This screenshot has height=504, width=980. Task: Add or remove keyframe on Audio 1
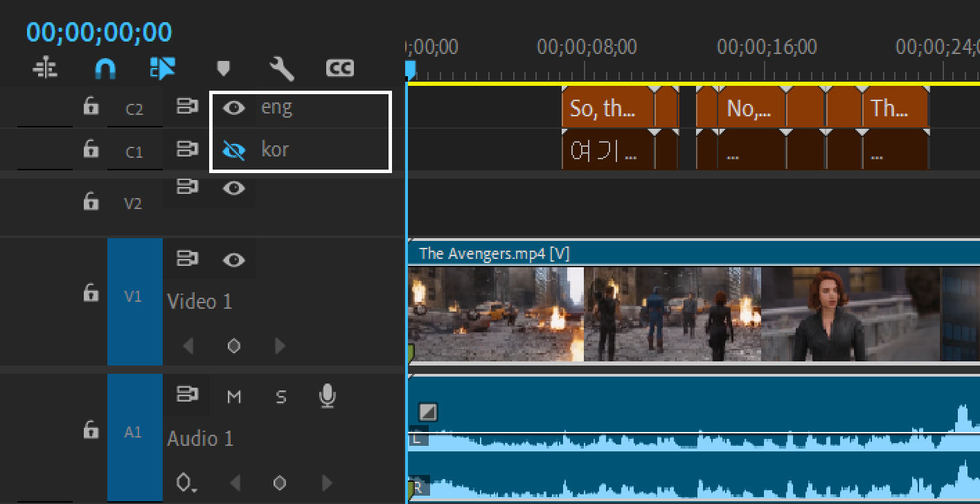tap(280, 483)
